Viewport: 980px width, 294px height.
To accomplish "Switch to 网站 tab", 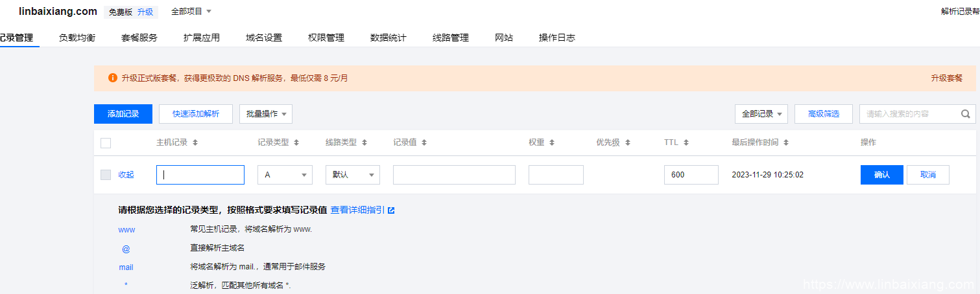I will click(x=504, y=38).
